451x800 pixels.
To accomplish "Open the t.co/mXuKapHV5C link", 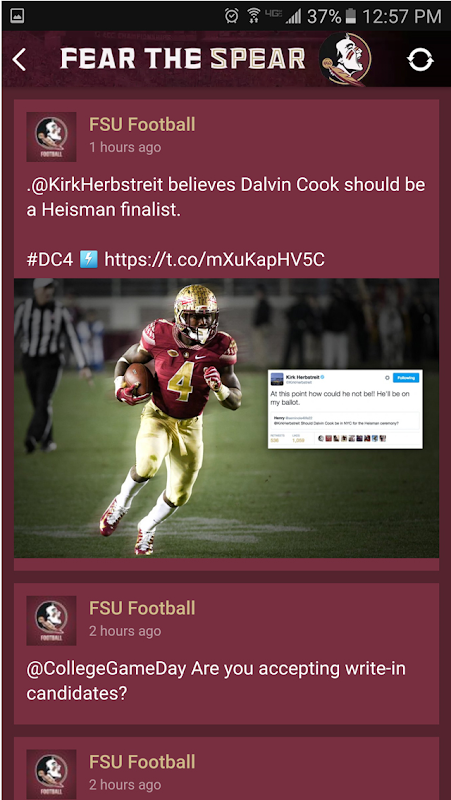I will (214, 260).
